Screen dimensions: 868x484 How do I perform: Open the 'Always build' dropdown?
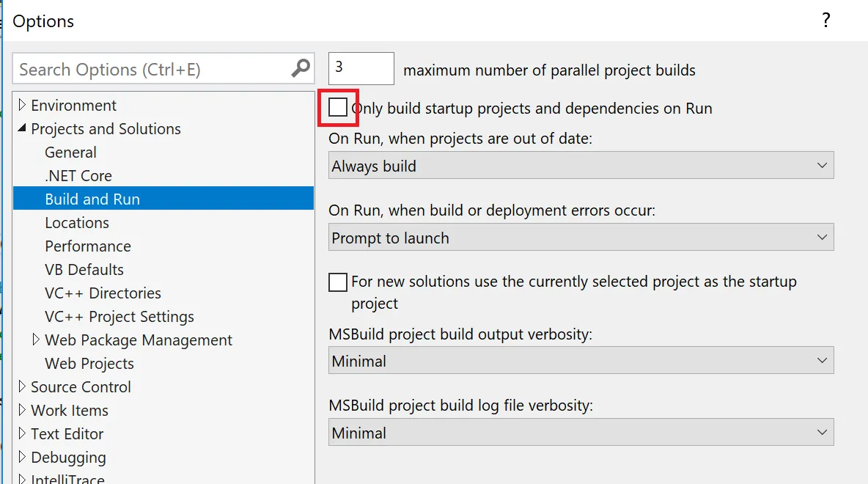point(581,166)
